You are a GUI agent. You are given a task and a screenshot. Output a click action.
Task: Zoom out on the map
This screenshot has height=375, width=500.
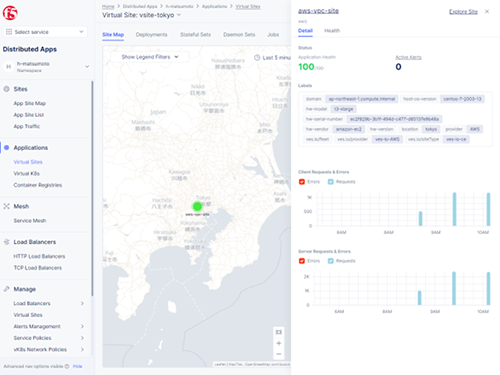(279, 354)
